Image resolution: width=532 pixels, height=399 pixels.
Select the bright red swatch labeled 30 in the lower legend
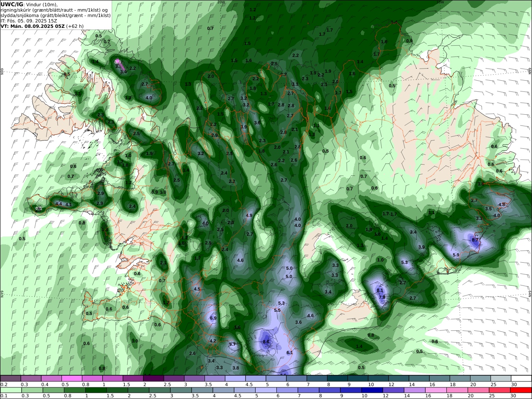(x=521, y=390)
